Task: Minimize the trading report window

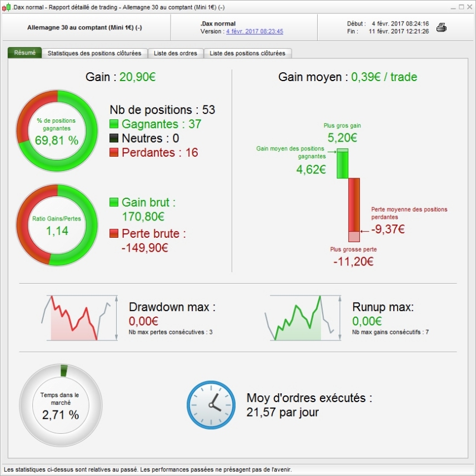Action: point(453,7)
